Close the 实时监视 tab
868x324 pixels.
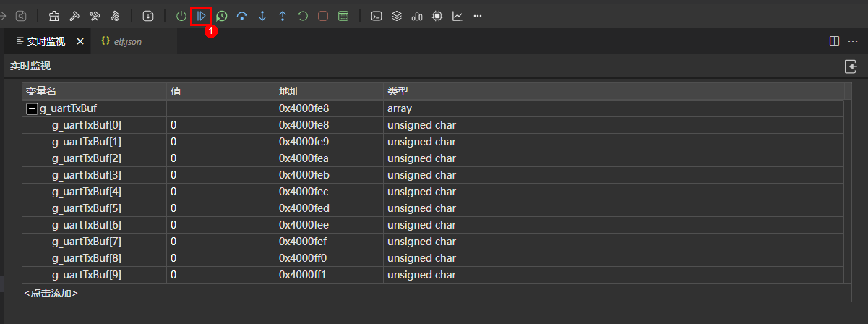coord(80,41)
